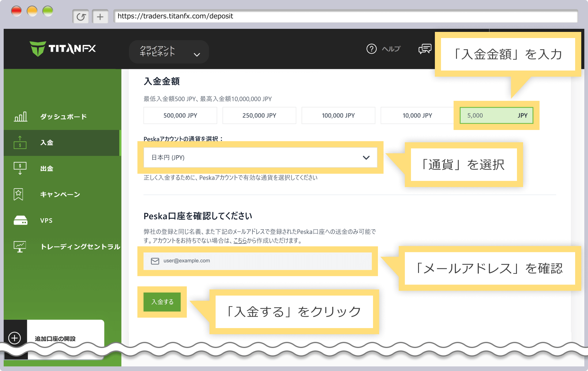Click the minimum and maximum deposit note
This screenshot has width=588, height=371.
click(x=208, y=99)
